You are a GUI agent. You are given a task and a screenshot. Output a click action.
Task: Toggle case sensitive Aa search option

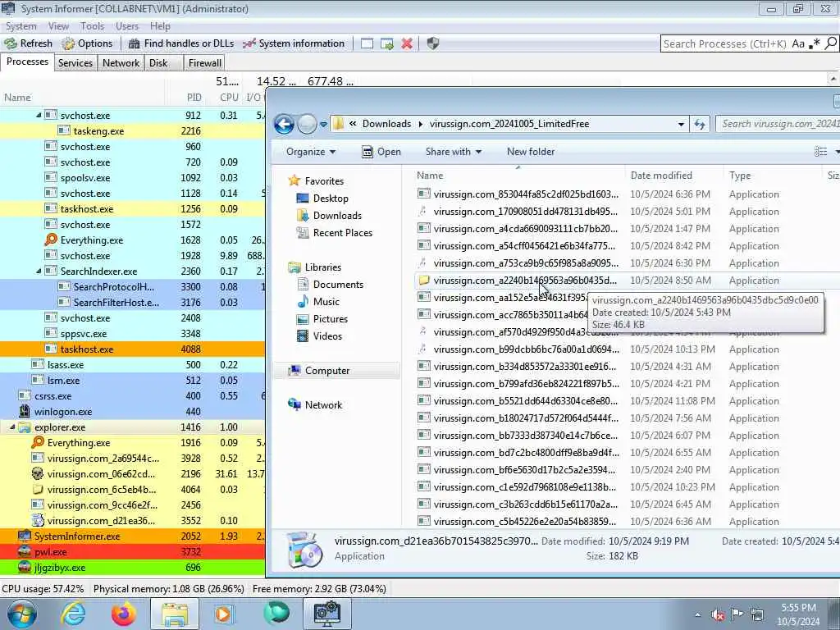pos(798,44)
